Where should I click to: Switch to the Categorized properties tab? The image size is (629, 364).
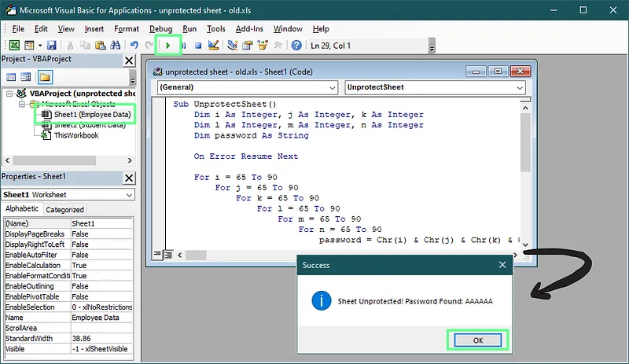(x=64, y=209)
